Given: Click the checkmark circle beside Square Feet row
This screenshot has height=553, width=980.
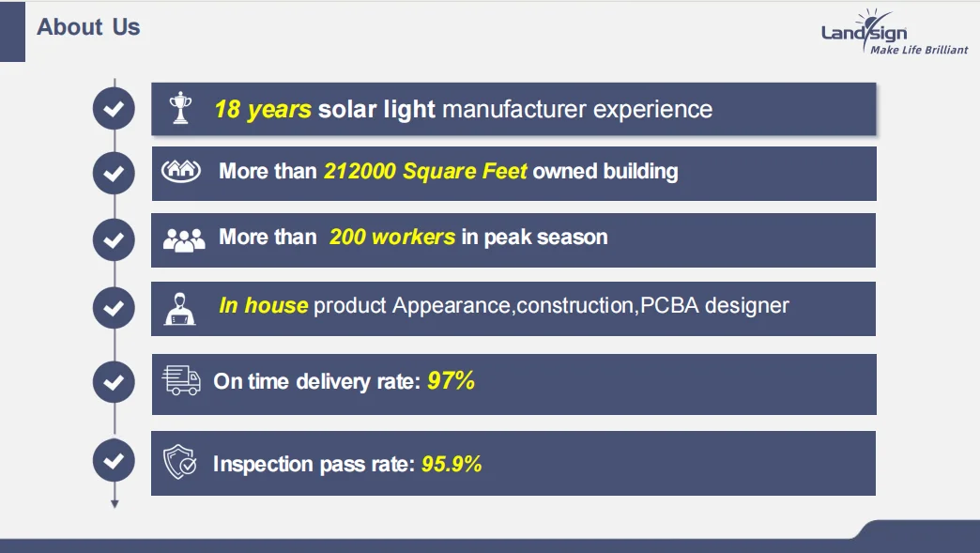Looking at the screenshot, I should click(x=114, y=173).
